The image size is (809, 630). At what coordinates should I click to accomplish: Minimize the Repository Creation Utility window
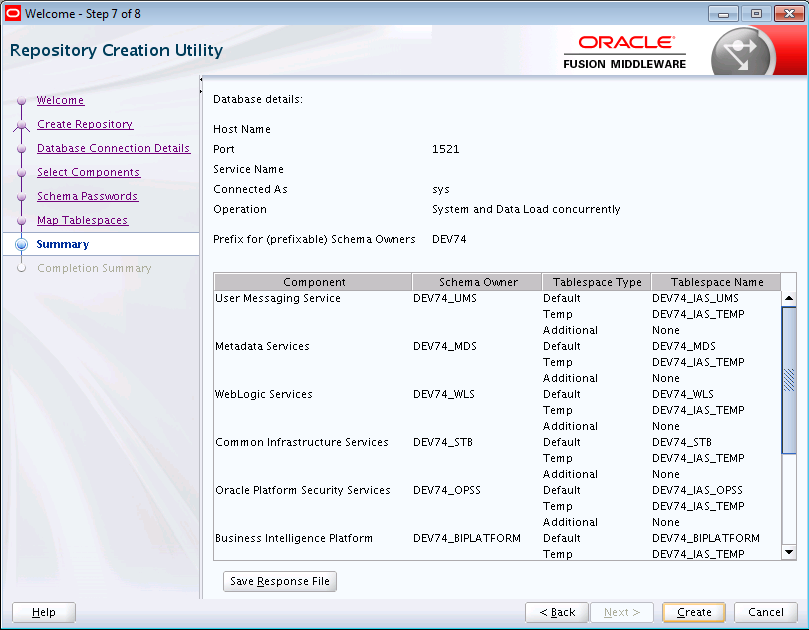pos(723,14)
